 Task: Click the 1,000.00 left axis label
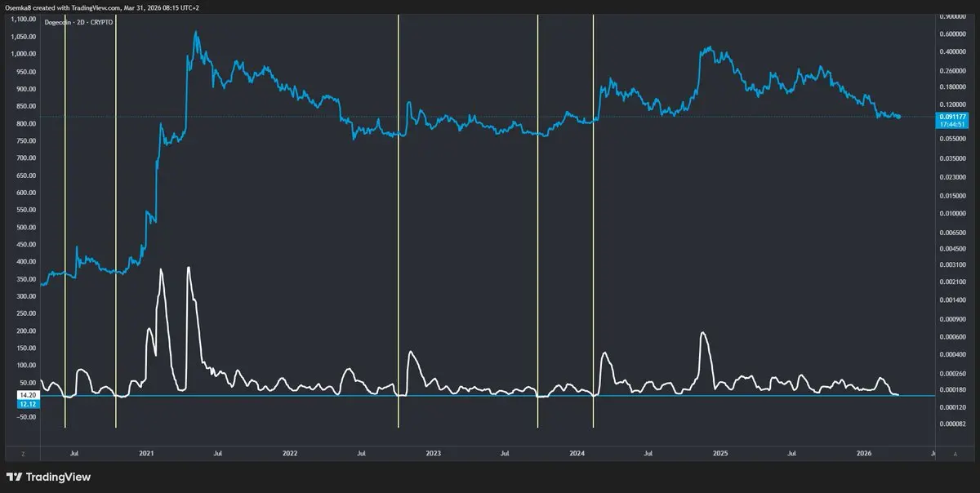click(x=24, y=54)
